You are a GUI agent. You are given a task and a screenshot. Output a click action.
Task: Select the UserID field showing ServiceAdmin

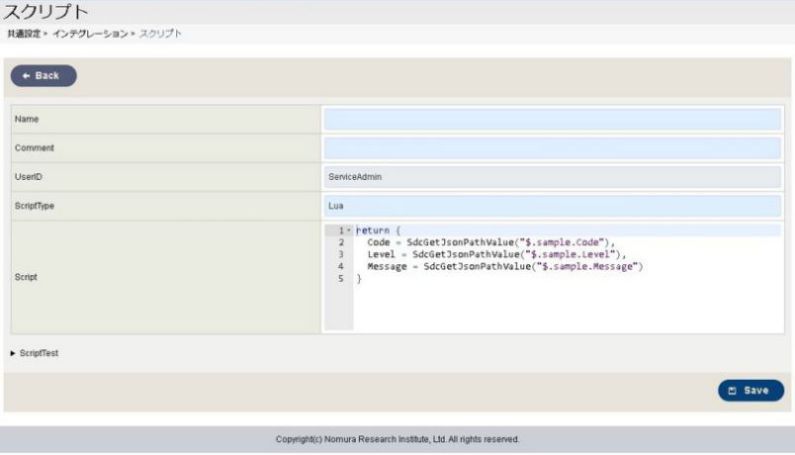(552, 177)
